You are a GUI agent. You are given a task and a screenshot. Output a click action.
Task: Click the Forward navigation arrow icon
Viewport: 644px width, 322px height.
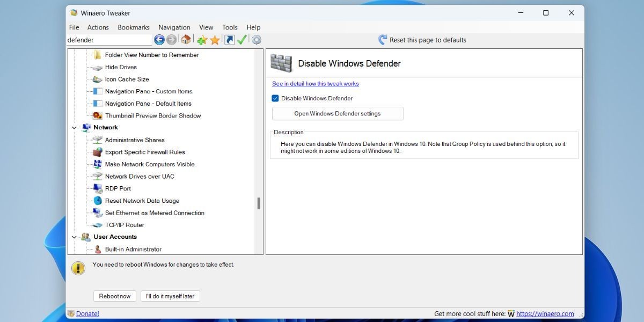pos(172,40)
